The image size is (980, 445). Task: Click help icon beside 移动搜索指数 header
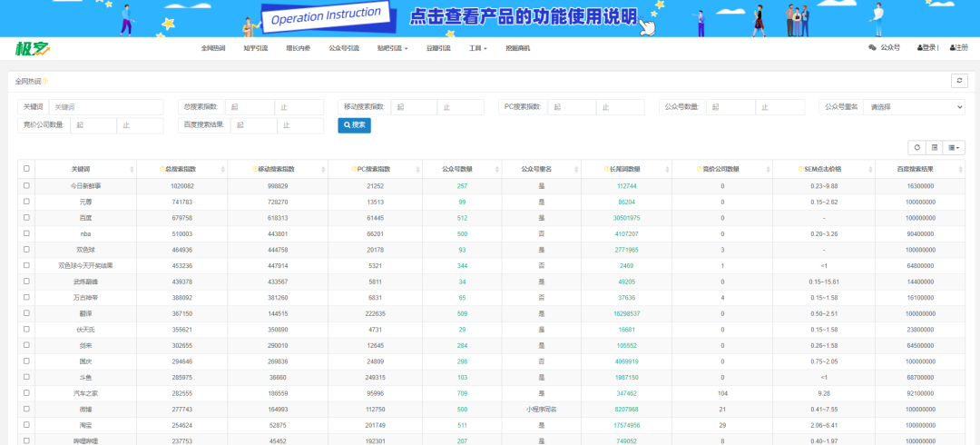coord(254,170)
